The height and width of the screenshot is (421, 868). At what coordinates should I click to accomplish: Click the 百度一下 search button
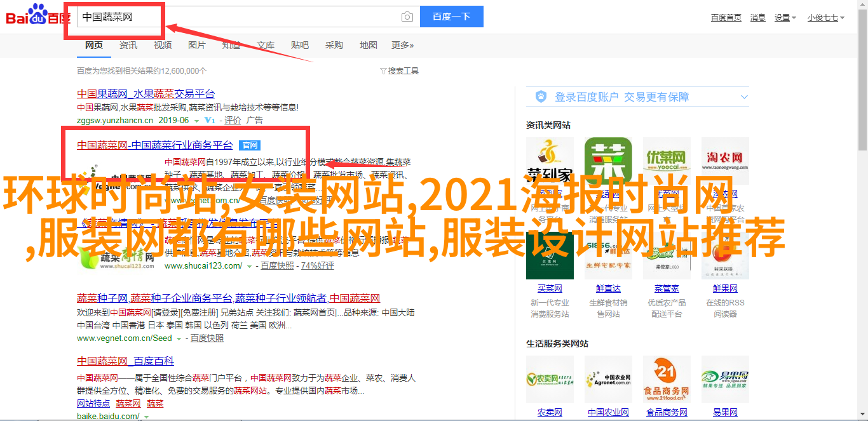(451, 17)
